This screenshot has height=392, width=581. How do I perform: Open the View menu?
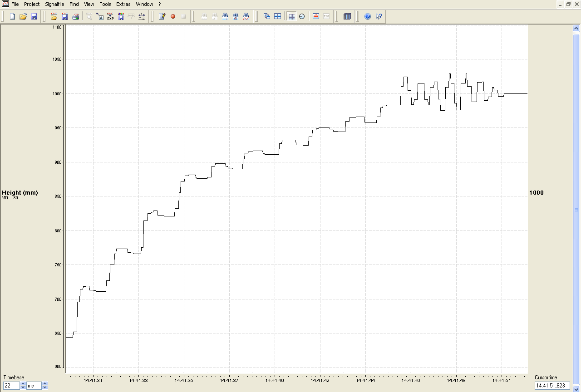click(x=89, y=4)
